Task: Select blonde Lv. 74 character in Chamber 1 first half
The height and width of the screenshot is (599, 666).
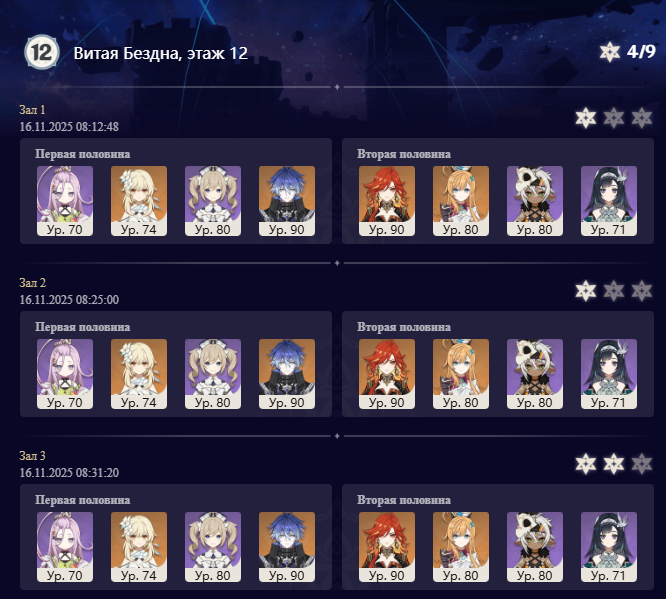Action: click(x=139, y=201)
